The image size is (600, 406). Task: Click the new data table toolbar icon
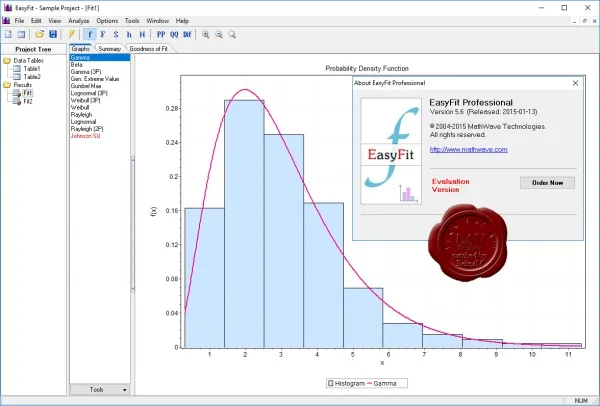point(21,34)
